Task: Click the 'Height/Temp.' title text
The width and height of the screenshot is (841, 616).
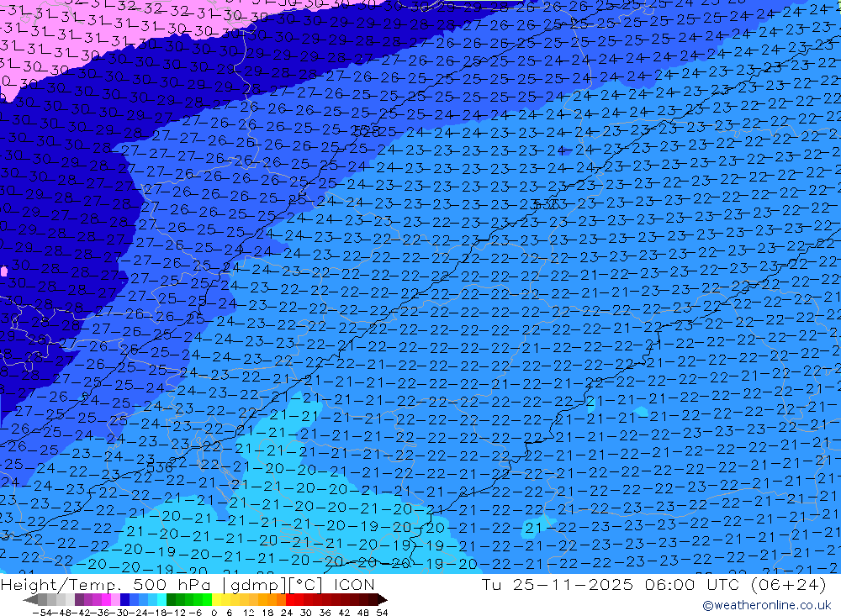Action: click(60, 585)
